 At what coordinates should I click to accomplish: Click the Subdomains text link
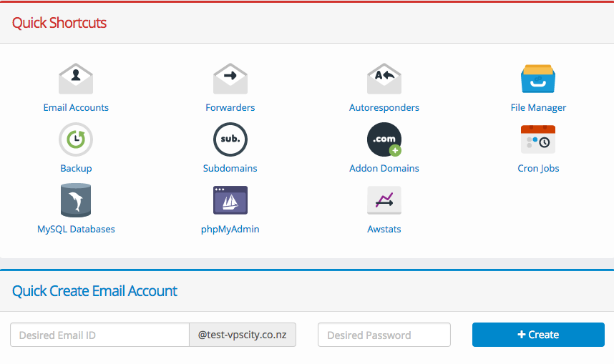point(230,168)
